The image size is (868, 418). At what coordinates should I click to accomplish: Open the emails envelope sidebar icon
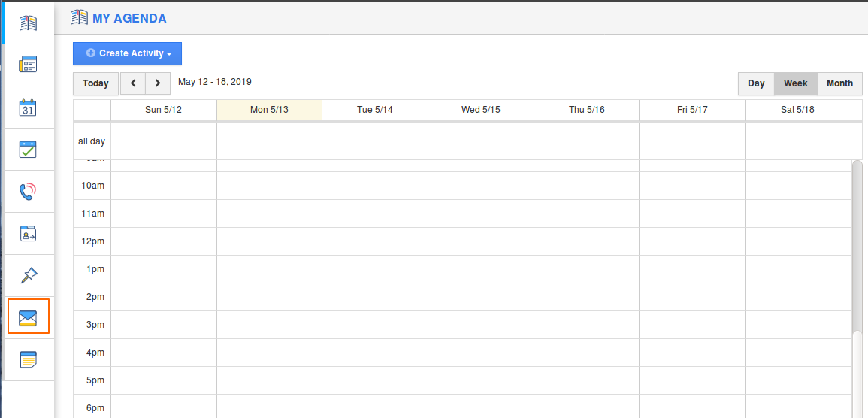28,317
